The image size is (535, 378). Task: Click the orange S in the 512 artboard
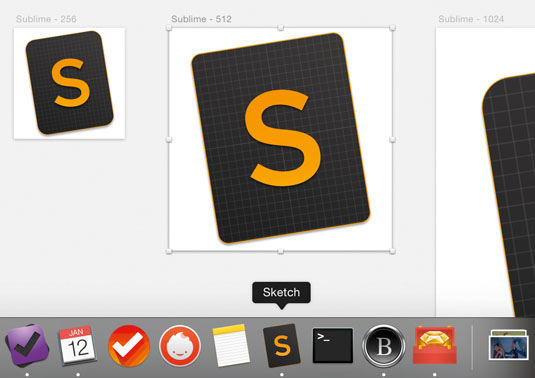283,138
